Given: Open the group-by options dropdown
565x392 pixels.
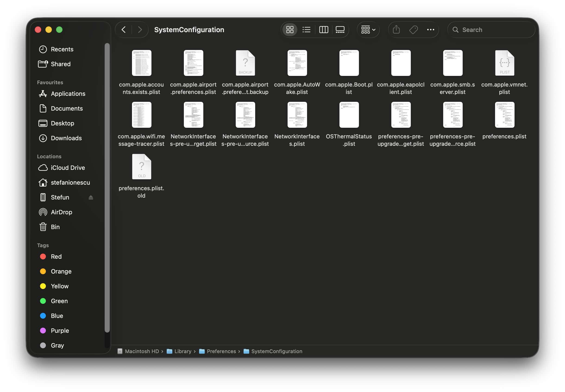Looking at the screenshot, I should (x=368, y=30).
